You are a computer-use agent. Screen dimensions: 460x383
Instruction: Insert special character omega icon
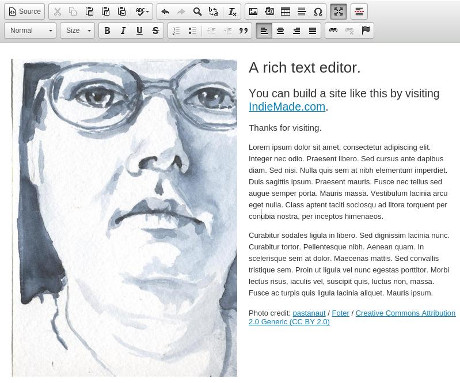click(318, 12)
